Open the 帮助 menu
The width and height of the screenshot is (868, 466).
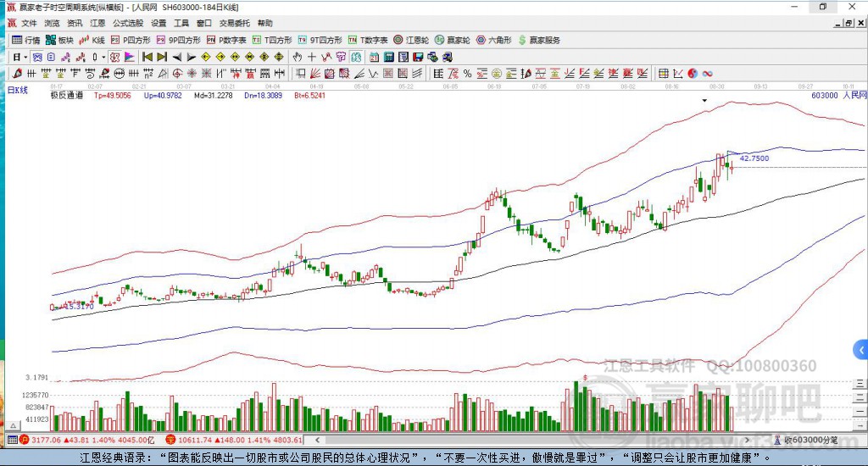click(265, 23)
